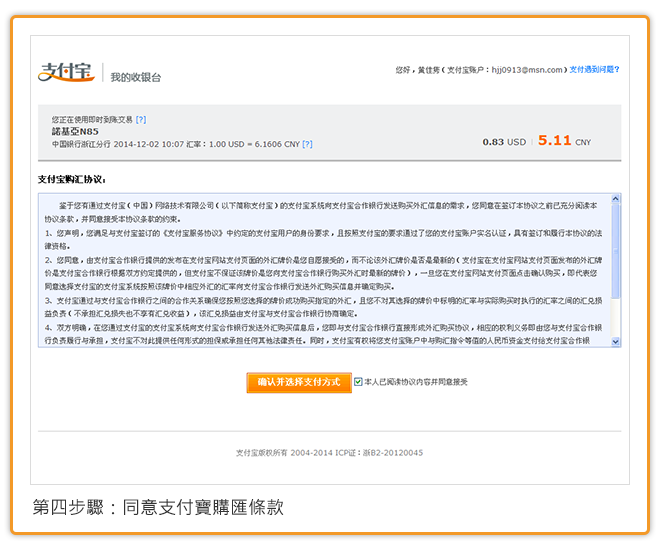The image size is (660, 550).
Task: Click the Alipay logo
Action: click(x=66, y=72)
